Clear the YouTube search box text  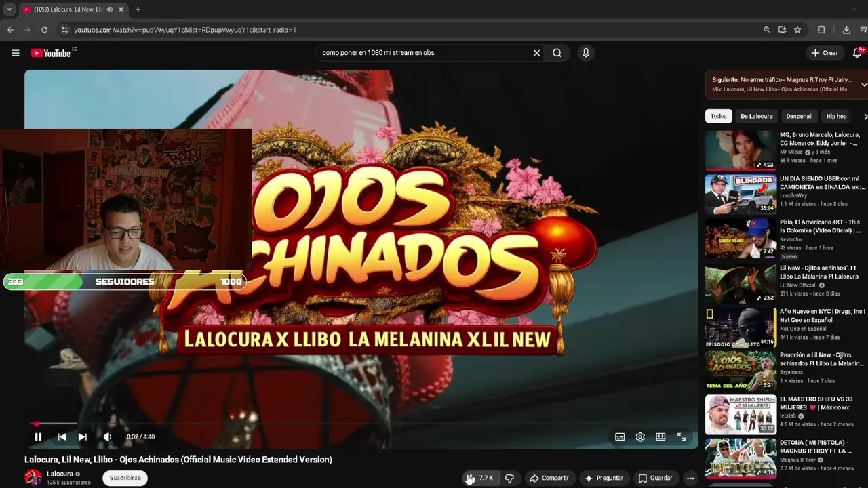[x=536, y=53]
